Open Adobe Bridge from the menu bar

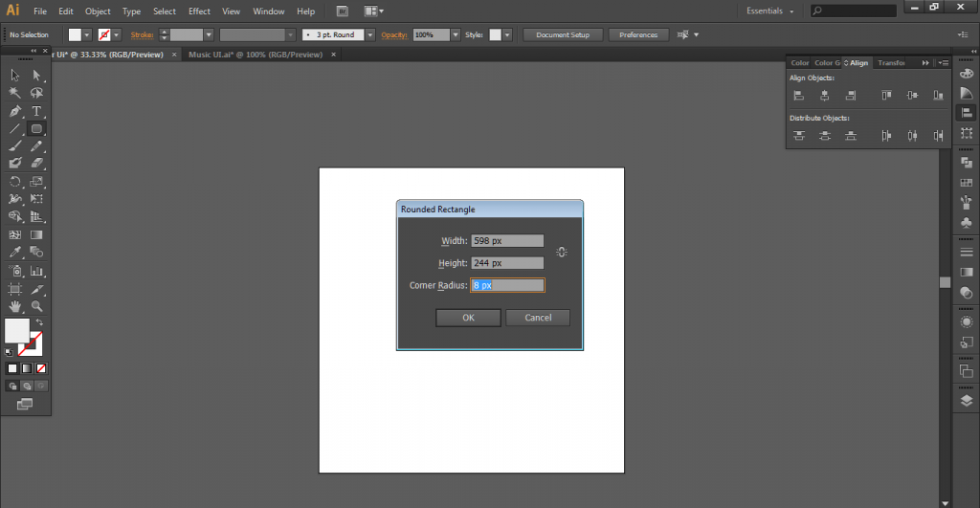(343, 11)
